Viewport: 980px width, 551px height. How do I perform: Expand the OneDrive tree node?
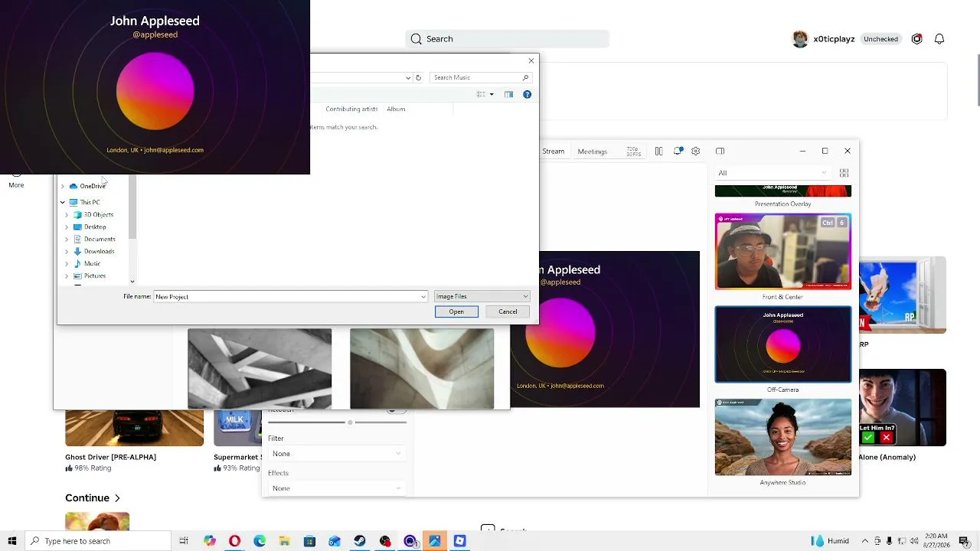(x=63, y=186)
